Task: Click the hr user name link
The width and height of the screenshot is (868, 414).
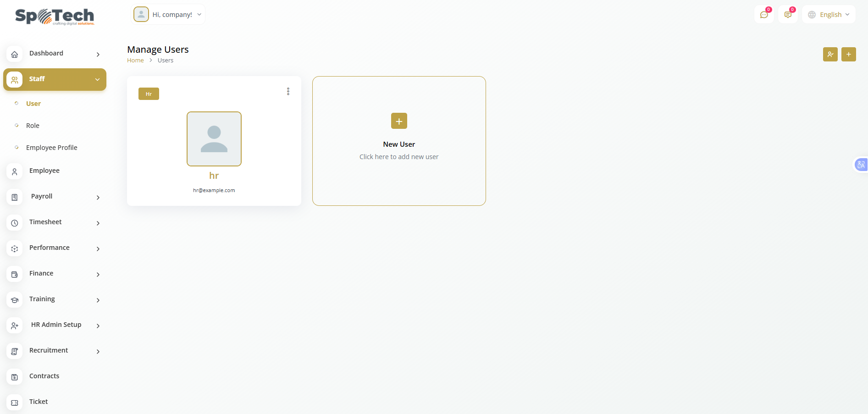Action: tap(214, 176)
